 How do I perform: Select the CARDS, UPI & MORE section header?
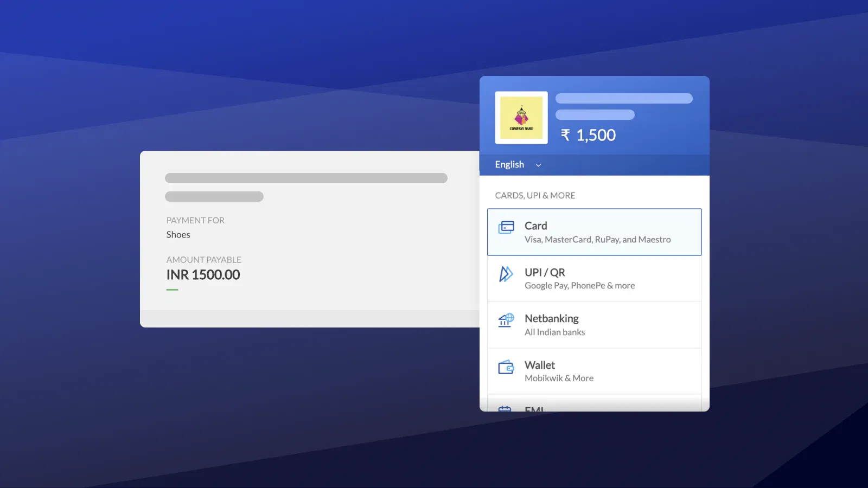point(535,195)
